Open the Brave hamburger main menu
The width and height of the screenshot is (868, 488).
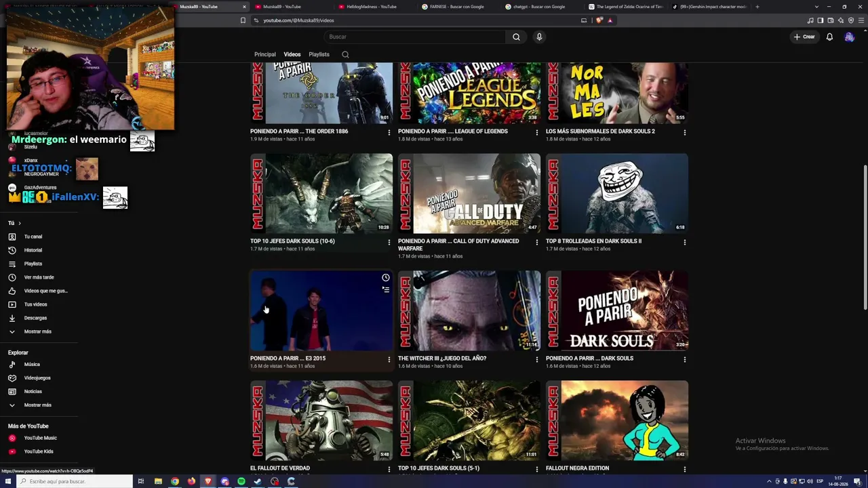pos(861,20)
